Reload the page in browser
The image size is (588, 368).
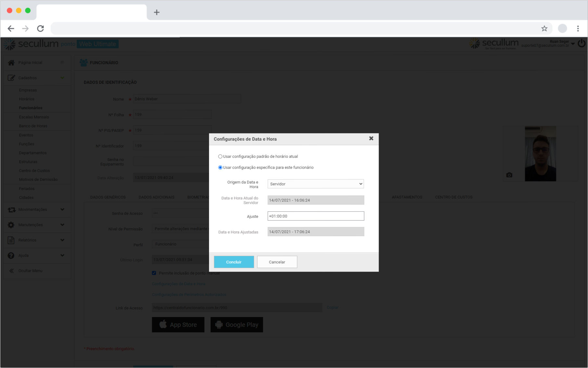40,29
